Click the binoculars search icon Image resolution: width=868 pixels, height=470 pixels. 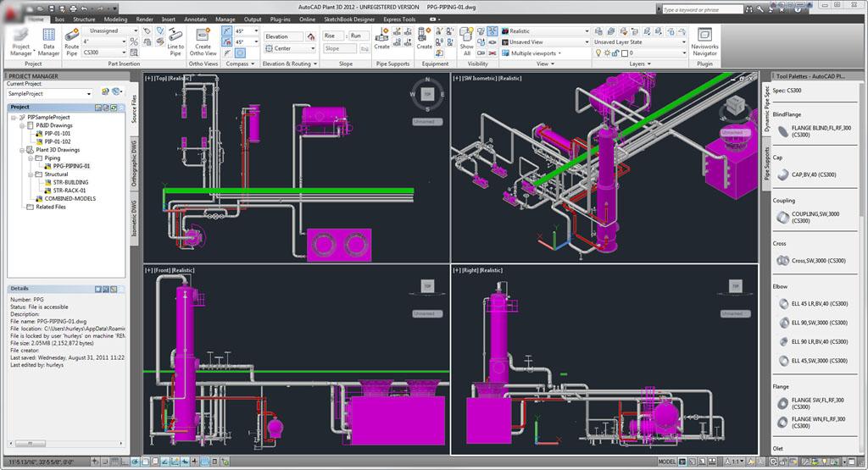point(749,8)
